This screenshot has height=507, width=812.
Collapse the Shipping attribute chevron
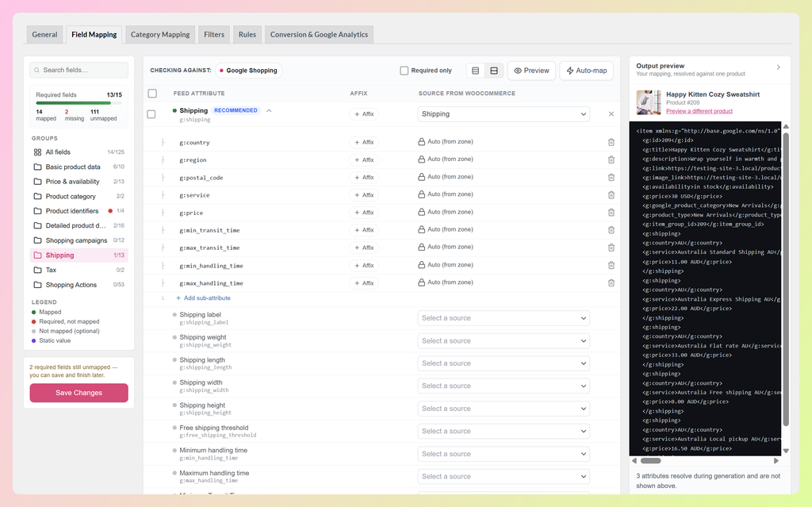coord(269,110)
